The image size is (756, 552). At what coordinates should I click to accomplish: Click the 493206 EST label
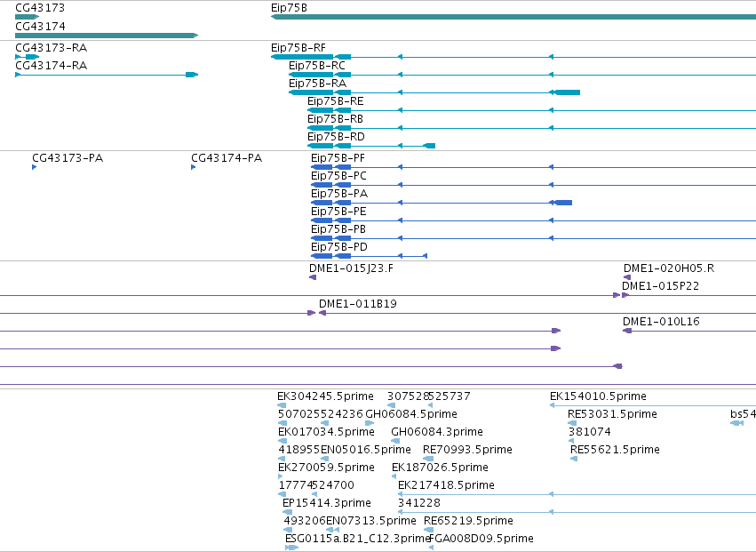tap(305, 521)
